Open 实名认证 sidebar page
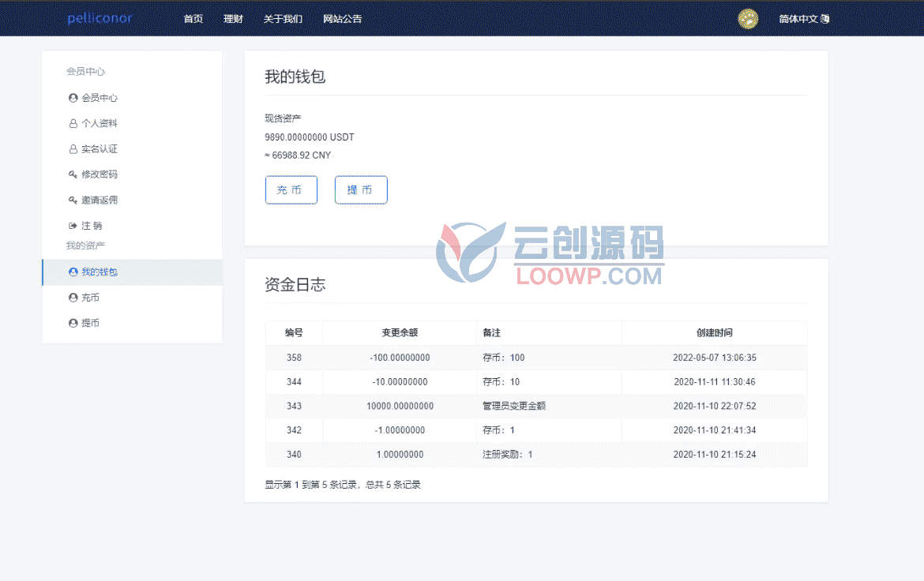This screenshot has width=924, height=581. [100, 149]
